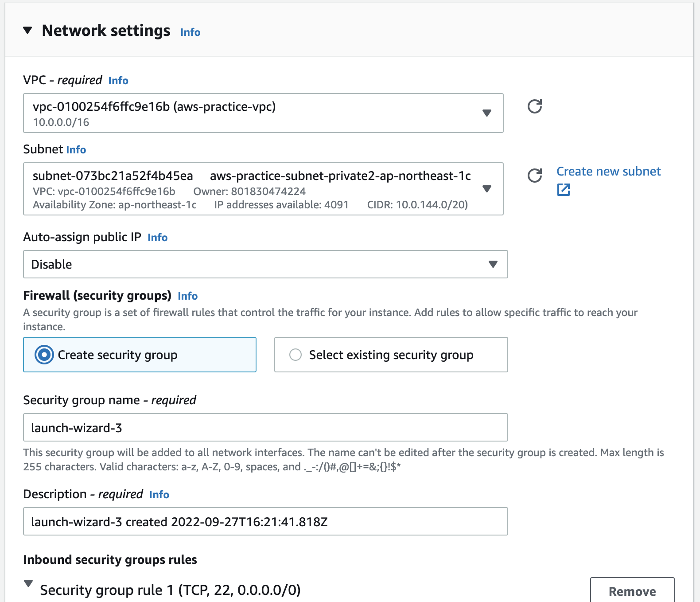Choose Select existing security group option
700x602 pixels.
point(296,355)
